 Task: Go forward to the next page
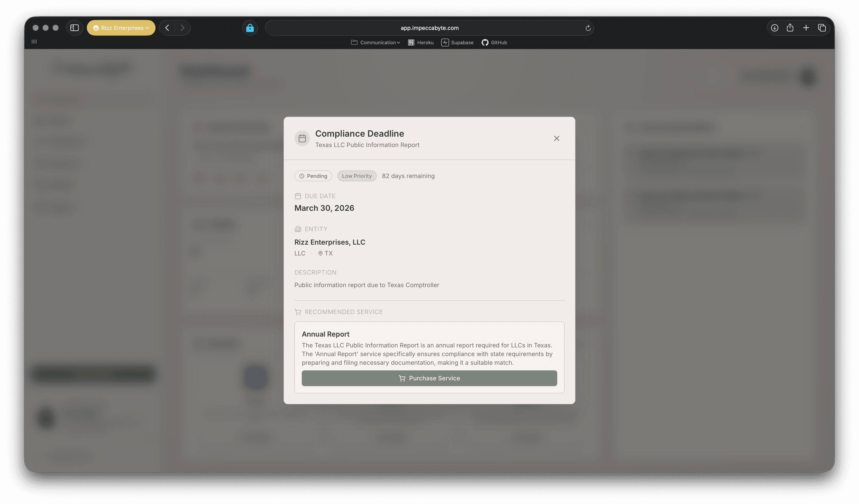click(182, 28)
